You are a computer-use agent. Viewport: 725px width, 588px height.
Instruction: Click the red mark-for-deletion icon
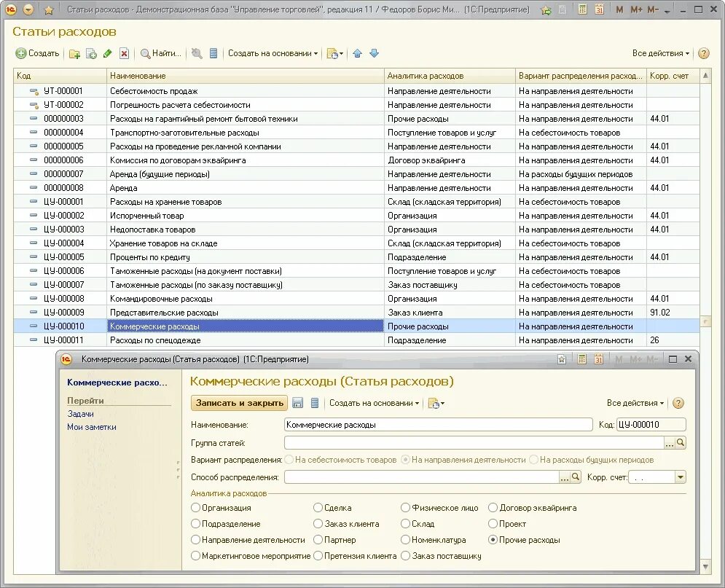pyautogui.click(x=124, y=54)
